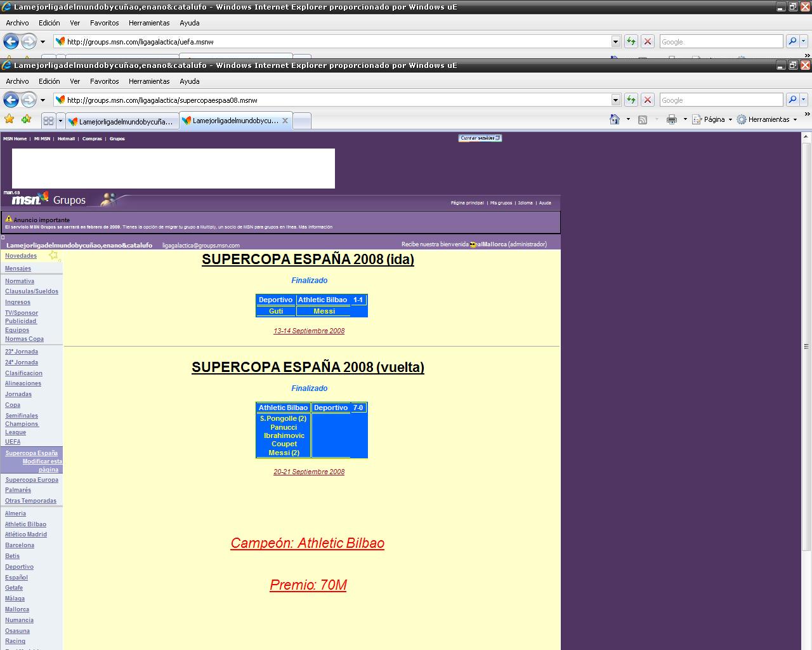812x650 pixels.
Task: Expand the back window's address bar dropdown
Action: click(x=615, y=41)
